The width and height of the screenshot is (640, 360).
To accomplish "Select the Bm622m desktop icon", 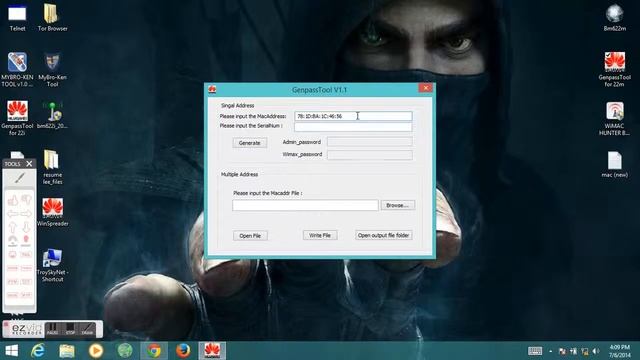I will pyautogui.click(x=614, y=18).
